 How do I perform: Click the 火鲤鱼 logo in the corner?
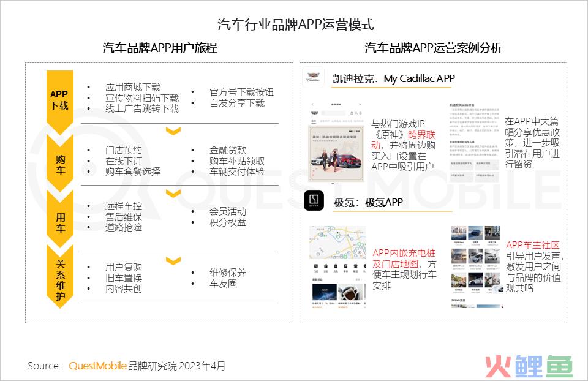coord(529,366)
